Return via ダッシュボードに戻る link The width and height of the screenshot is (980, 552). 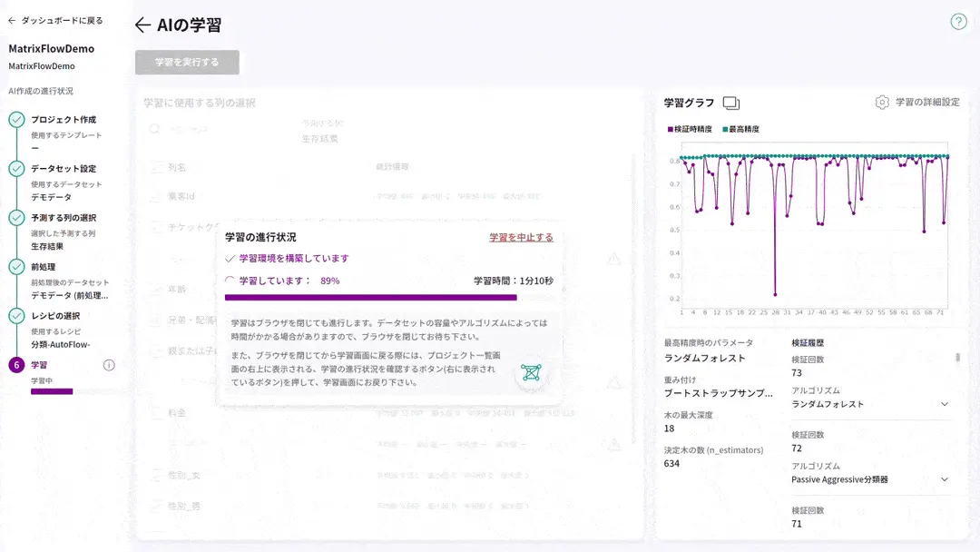(55, 20)
